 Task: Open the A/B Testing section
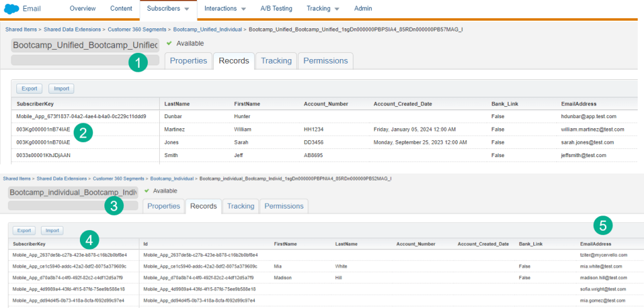pyautogui.click(x=276, y=9)
